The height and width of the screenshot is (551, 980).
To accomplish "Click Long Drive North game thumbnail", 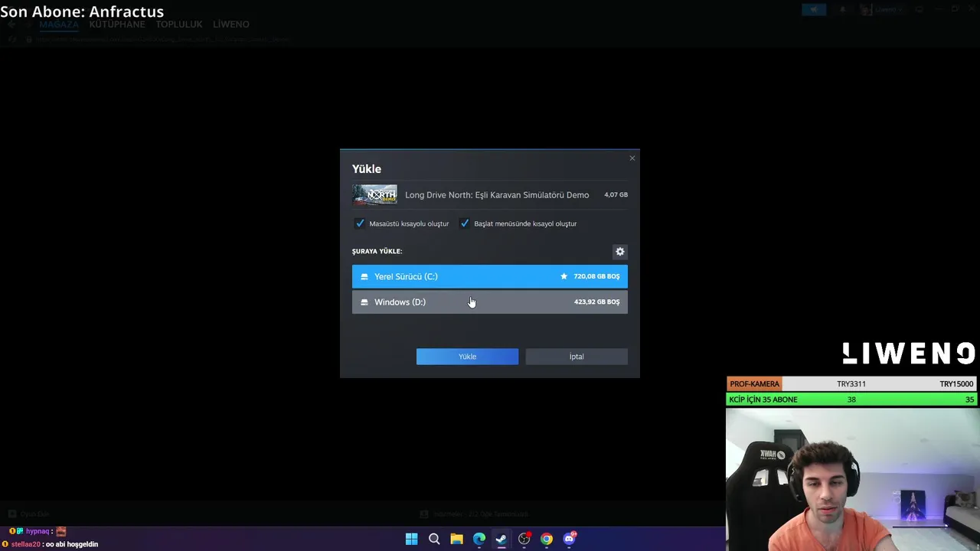I will tap(374, 195).
